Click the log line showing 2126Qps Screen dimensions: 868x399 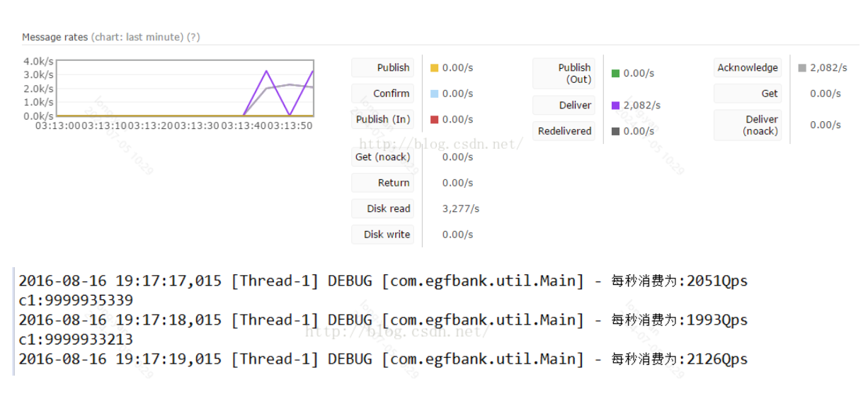tap(383, 359)
